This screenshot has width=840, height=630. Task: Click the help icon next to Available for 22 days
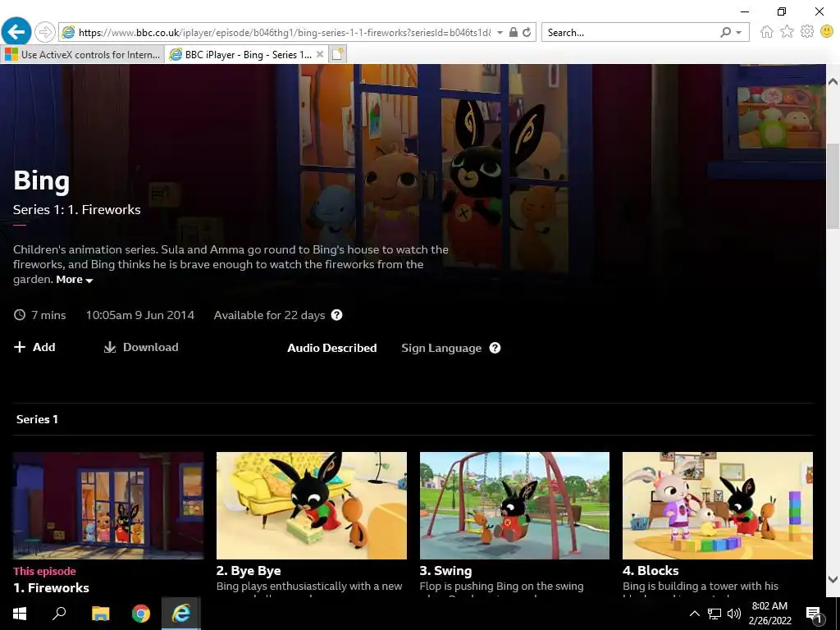click(x=336, y=315)
